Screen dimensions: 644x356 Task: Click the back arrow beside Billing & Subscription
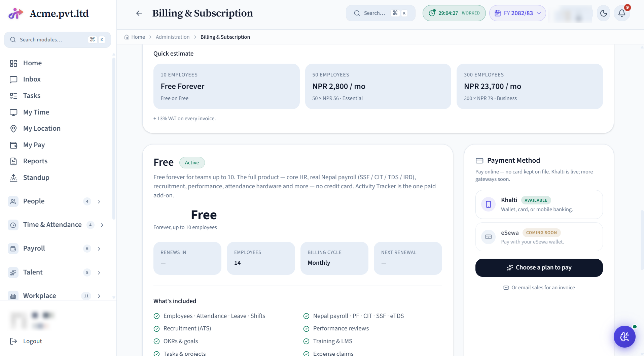[139, 13]
